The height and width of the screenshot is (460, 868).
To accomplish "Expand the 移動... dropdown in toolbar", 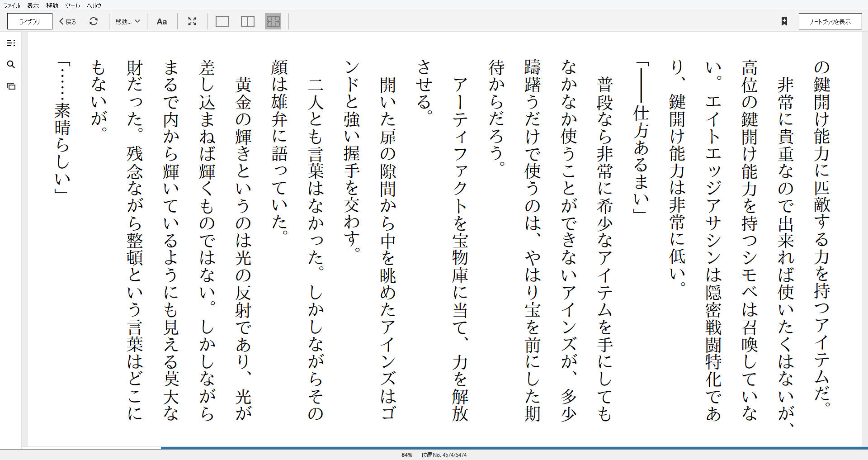I will [127, 21].
